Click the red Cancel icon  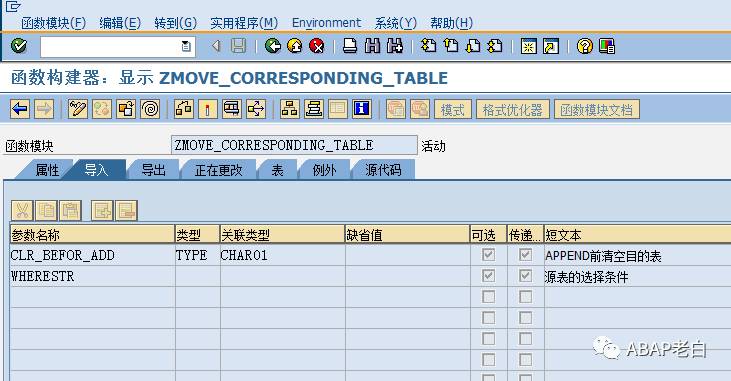(x=317, y=46)
